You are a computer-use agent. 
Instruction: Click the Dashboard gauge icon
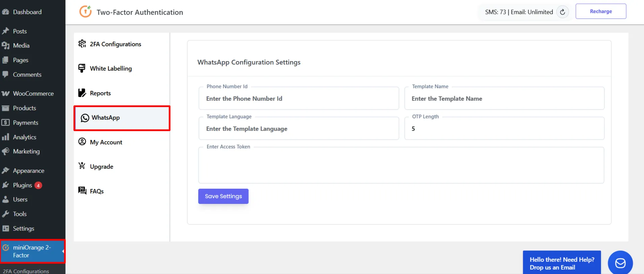5,12
